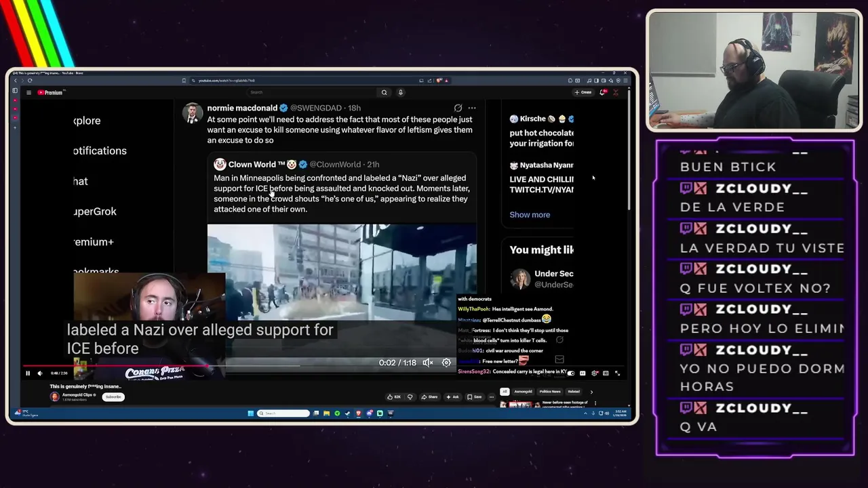Expand hidden system tray icons chevron
The height and width of the screenshot is (488, 868).
pos(585,413)
